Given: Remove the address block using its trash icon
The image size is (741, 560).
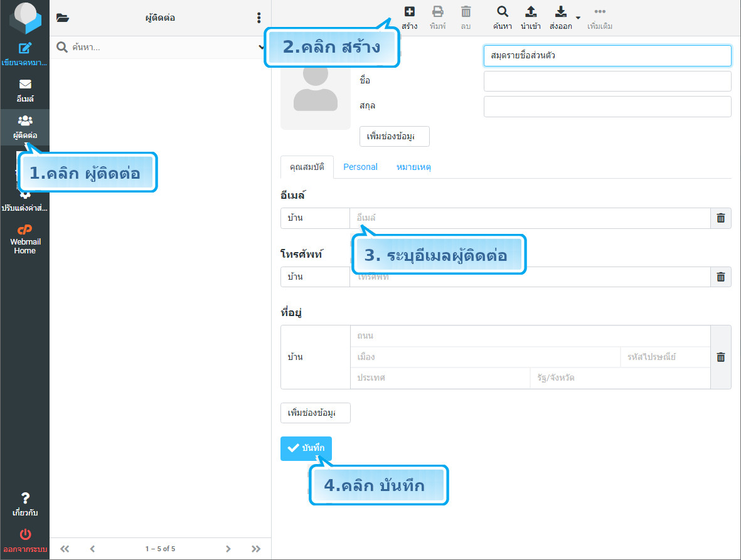Looking at the screenshot, I should [x=720, y=357].
